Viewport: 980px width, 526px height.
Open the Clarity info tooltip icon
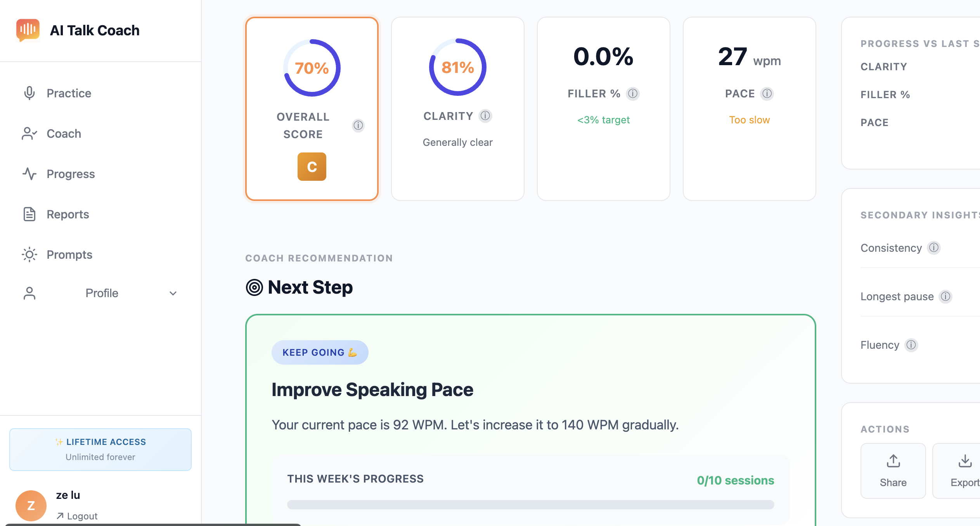pyautogui.click(x=485, y=115)
